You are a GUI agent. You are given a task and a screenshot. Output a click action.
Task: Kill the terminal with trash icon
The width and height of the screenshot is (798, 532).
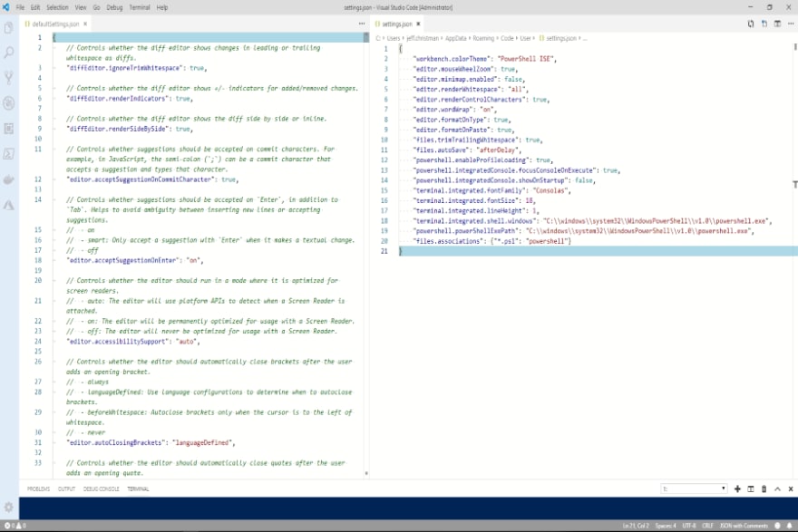(x=764, y=488)
